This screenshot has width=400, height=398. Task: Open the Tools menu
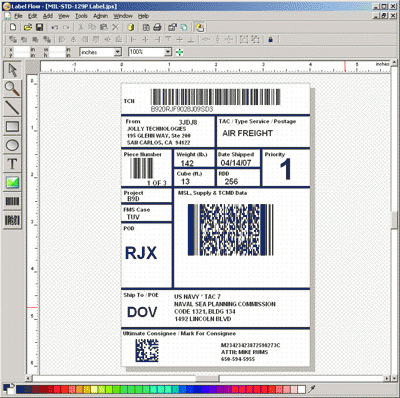pos(81,16)
